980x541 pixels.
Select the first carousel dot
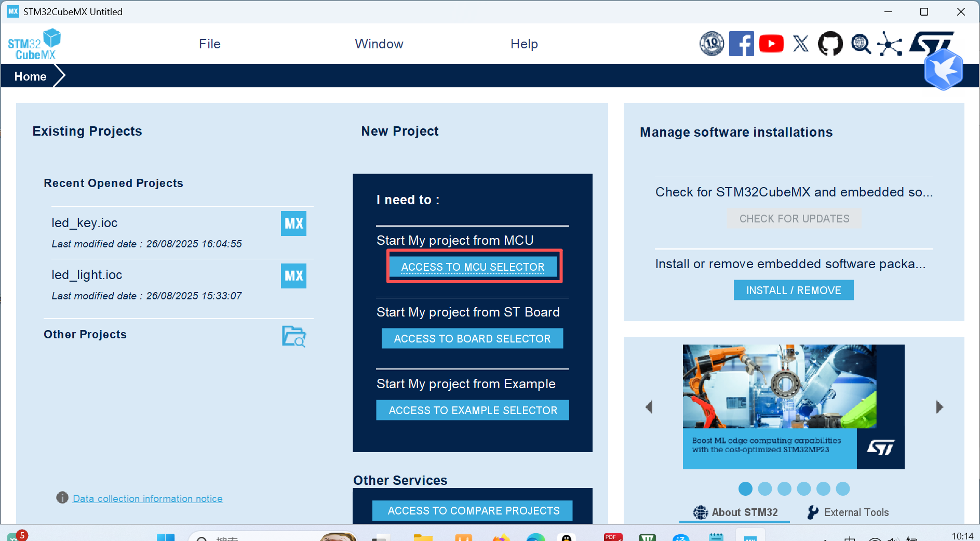point(745,489)
